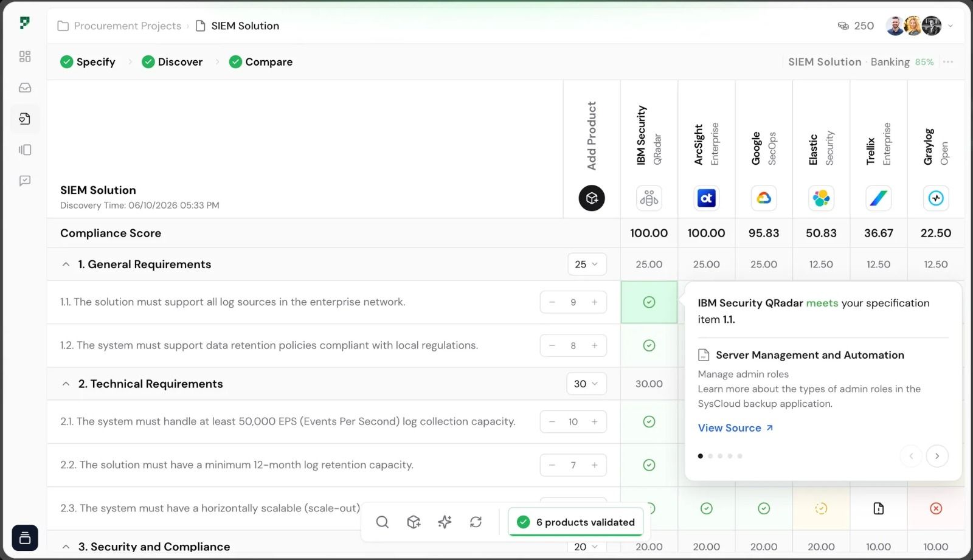The height and width of the screenshot is (560, 973).
Task: Decrease weight of item 1.2
Action: [x=552, y=345]
